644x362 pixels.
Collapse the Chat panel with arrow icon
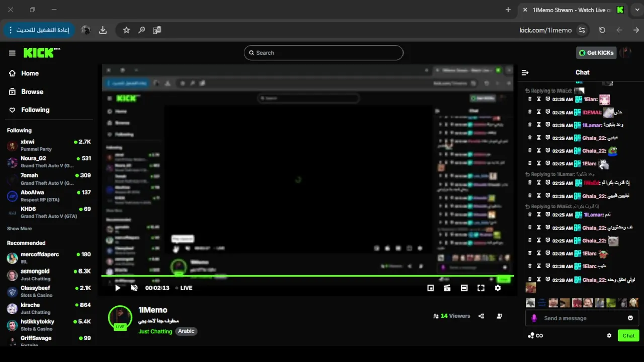click(525, 72)
